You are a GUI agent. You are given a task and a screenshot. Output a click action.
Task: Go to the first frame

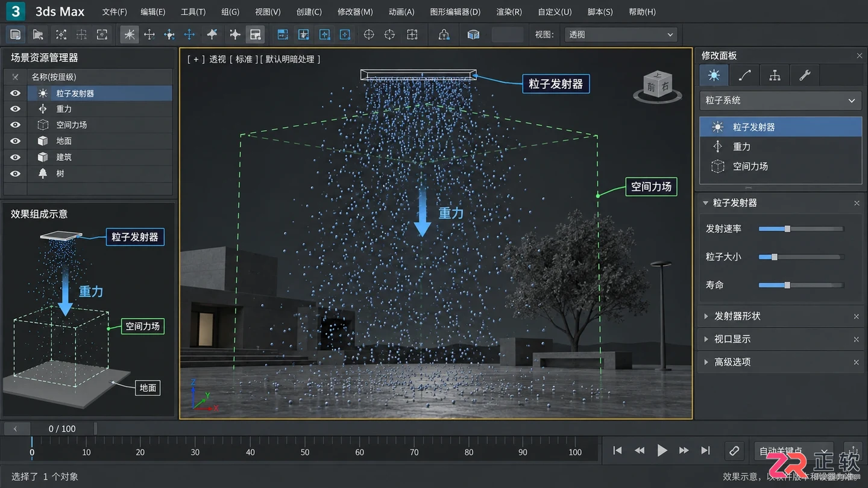(617, 451)
